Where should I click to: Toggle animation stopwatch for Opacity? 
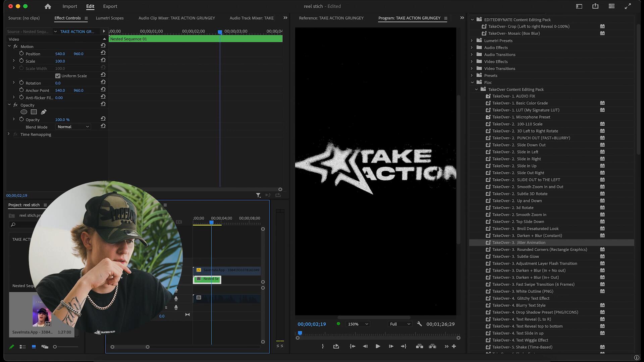(x=21, y=119)
